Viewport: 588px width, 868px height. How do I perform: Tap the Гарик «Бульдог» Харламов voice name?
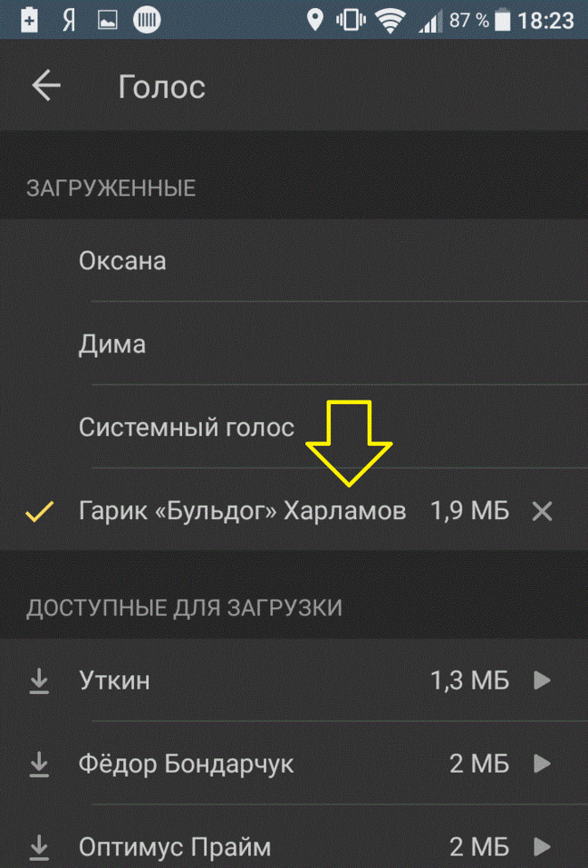pos(242,510)
